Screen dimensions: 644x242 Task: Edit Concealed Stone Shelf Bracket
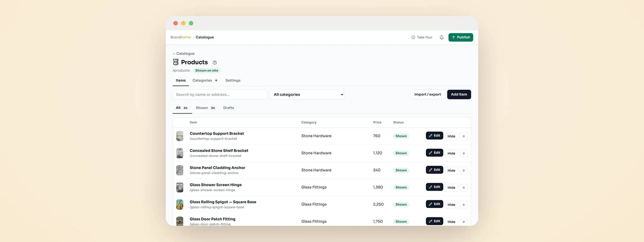tap(435, 153)
